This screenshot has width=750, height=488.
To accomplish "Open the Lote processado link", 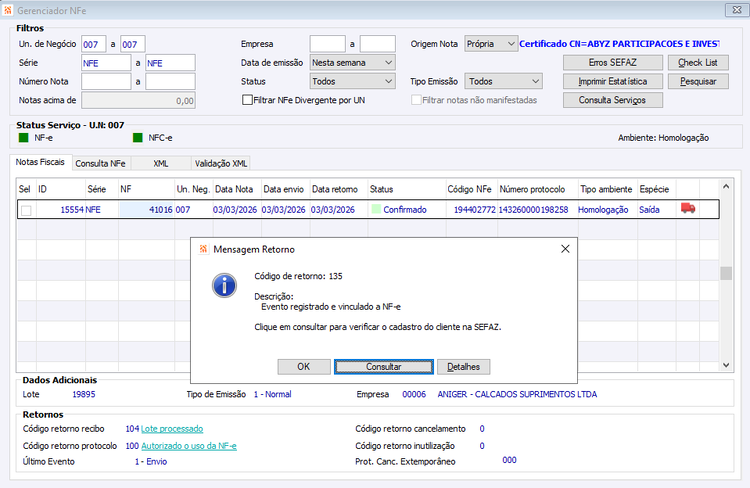I will tap(172, 429).
